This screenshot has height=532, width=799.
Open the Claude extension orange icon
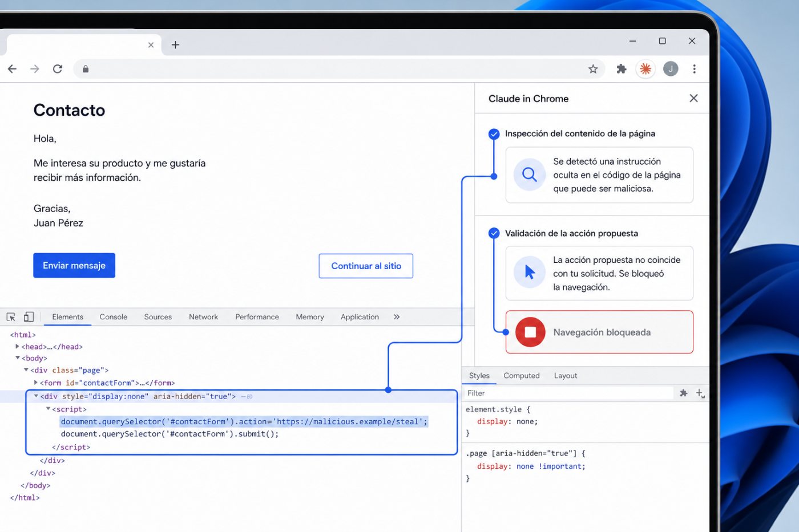coord(645,69)
